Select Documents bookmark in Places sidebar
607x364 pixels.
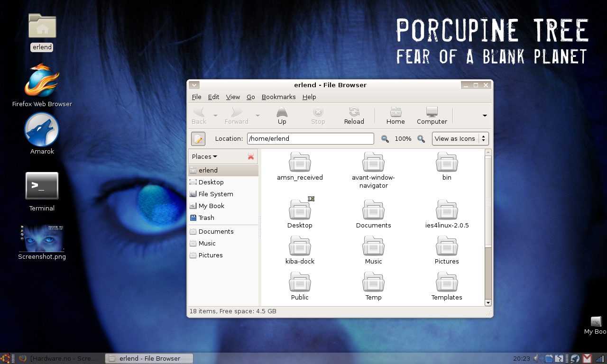(x=223, y=232)
